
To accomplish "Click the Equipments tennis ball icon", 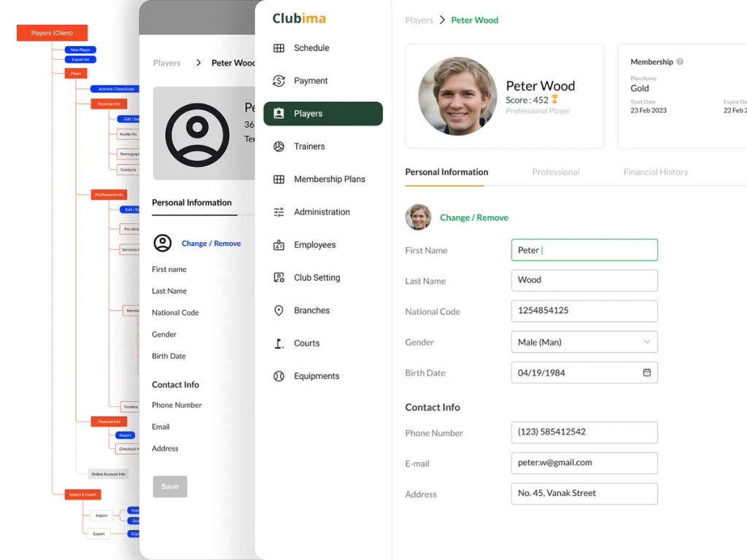I will (x=279, y=376).
